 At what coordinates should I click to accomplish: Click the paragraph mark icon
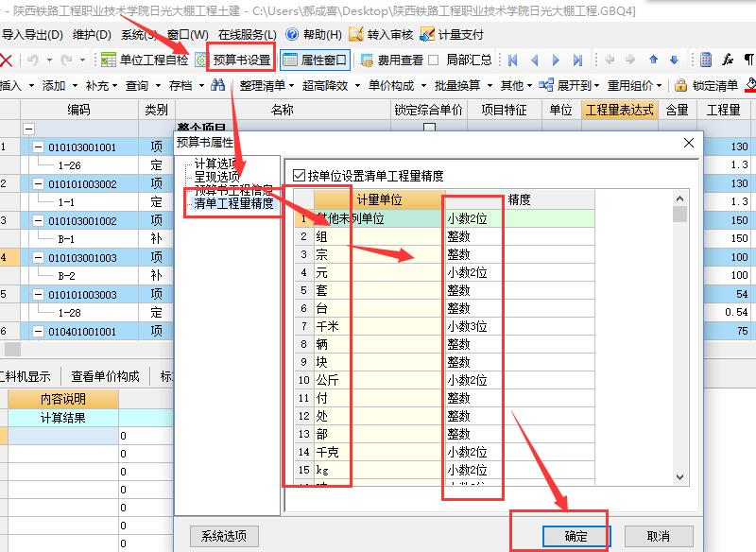click(748, 60)
